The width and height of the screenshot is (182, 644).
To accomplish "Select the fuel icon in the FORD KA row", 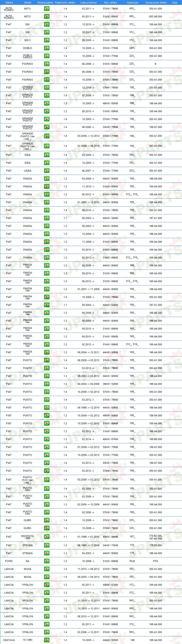I will (47, 561).
